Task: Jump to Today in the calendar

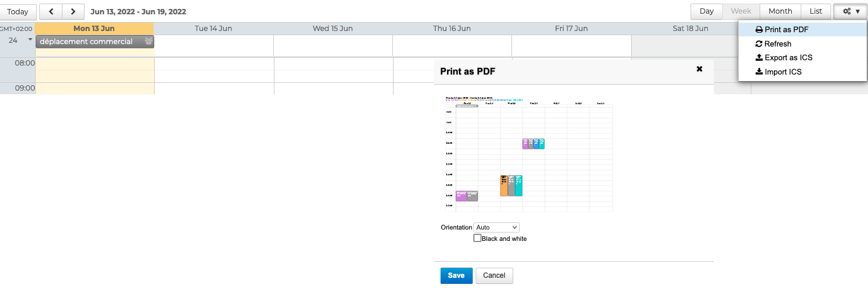Action: 18,11
